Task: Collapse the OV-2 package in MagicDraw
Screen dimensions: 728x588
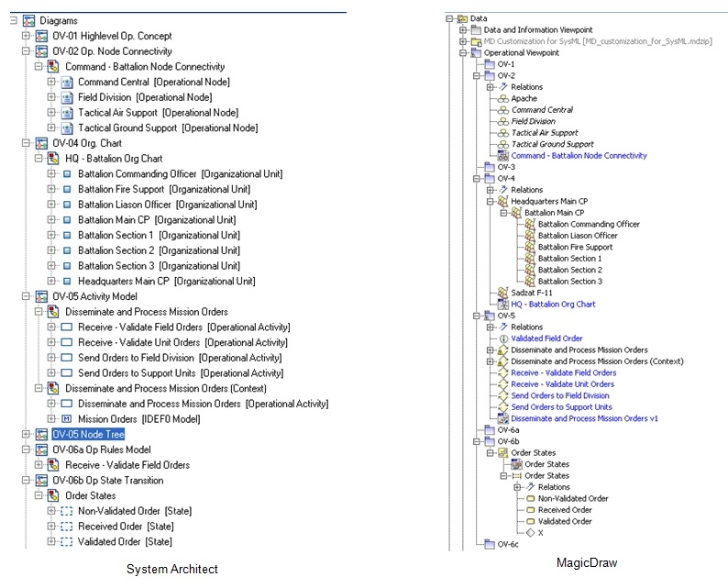Action: pyautogui.click(x=477, y=75)
